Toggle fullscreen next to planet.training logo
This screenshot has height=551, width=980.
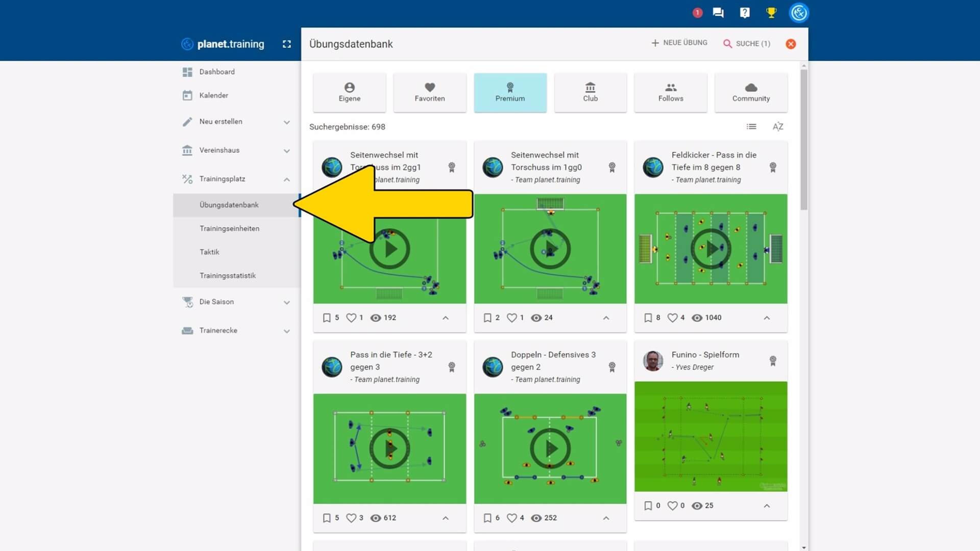[287, 44]
